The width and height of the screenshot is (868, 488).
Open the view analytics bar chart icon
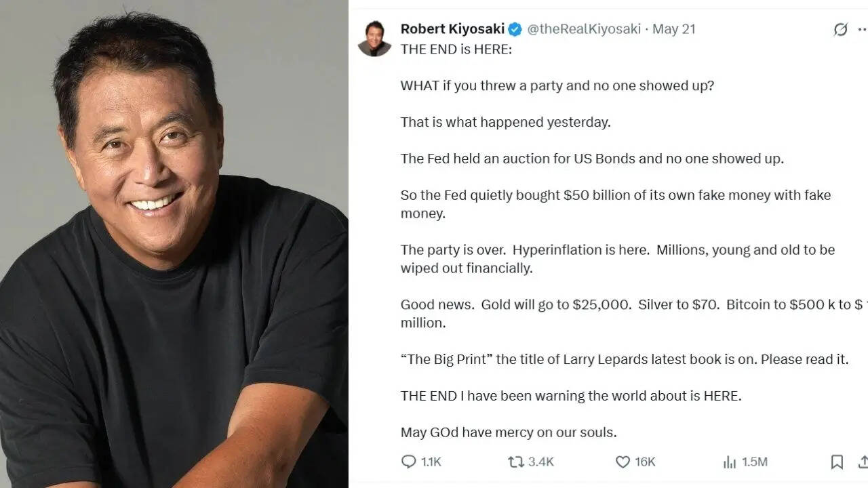[x=730, y=462]
